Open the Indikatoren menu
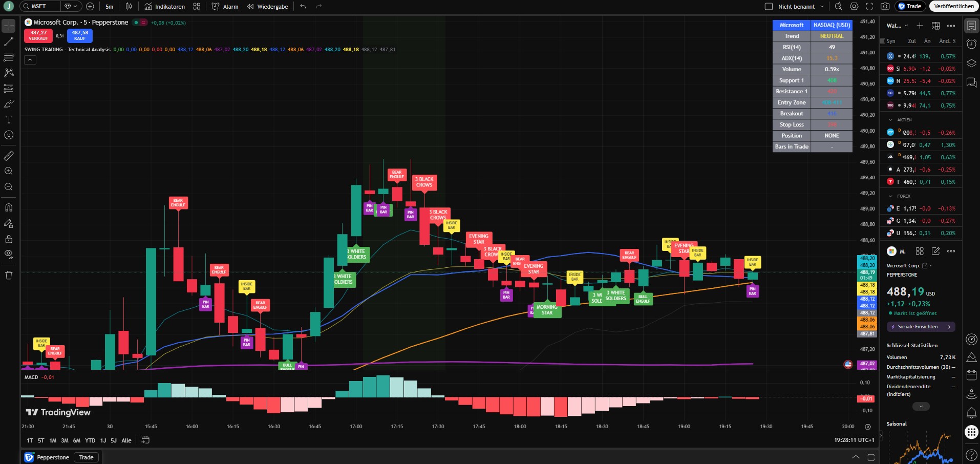The height and width of the screenshot is (464, 980). click(x=165, y=7)
